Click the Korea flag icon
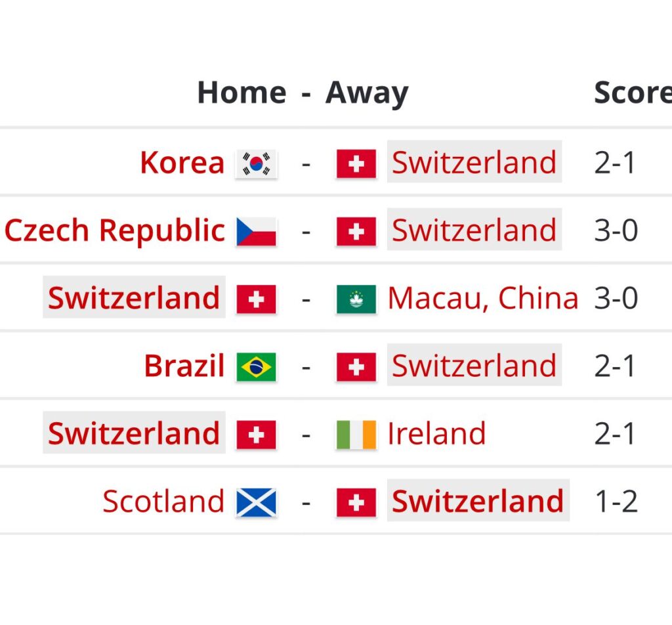672x625 pixels. pyautogui.click(x=257, y=163)
